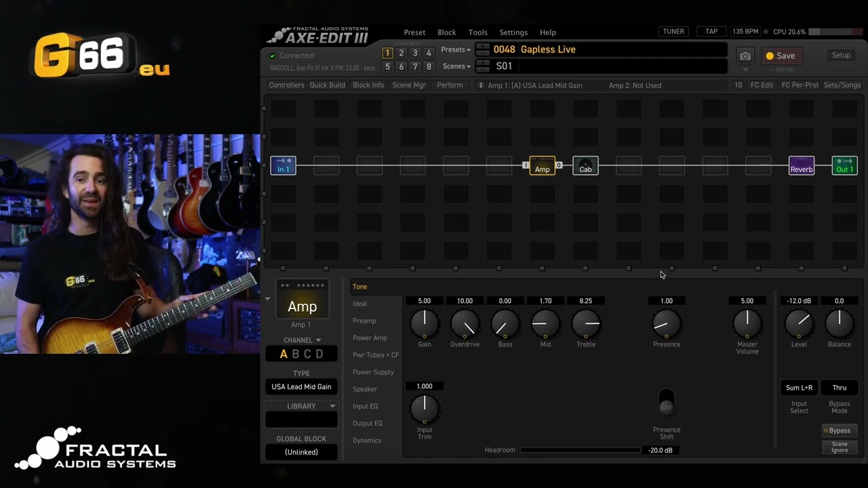Open the Scene Mgr tool

pos(409,85)
